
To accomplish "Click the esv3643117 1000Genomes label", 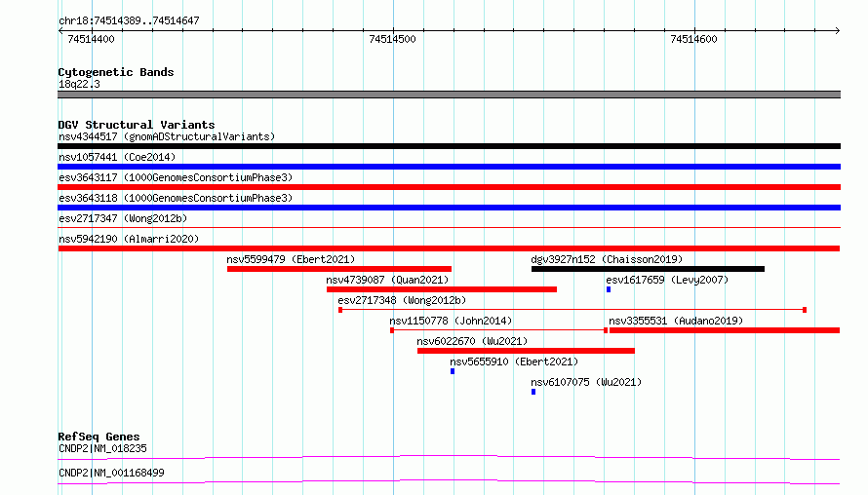I will click(176, 177).
